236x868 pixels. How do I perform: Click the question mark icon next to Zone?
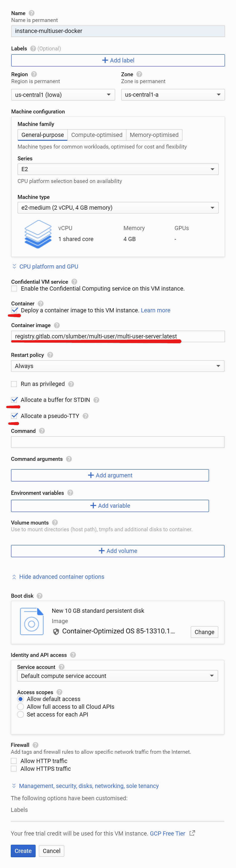pyautogui.click(x=139, y=74)
